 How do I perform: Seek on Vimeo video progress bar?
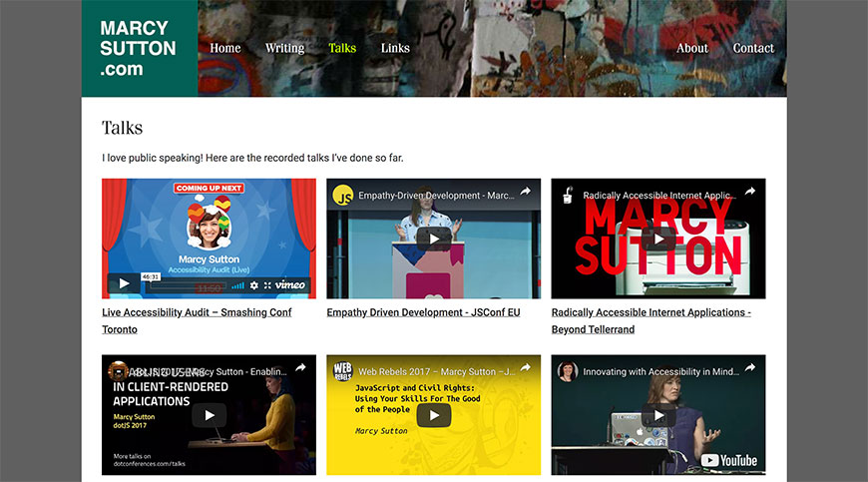[x=190, y=286]
